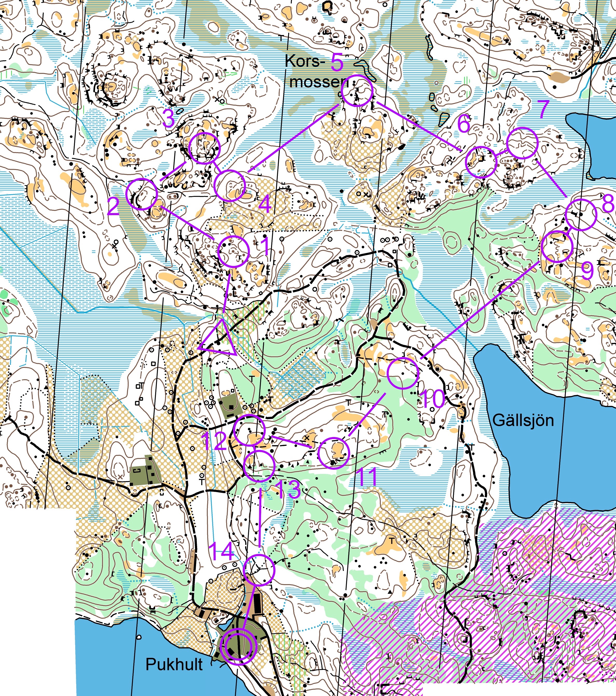Select control circle number 6
Screen dimensions: 616x696
481,162
